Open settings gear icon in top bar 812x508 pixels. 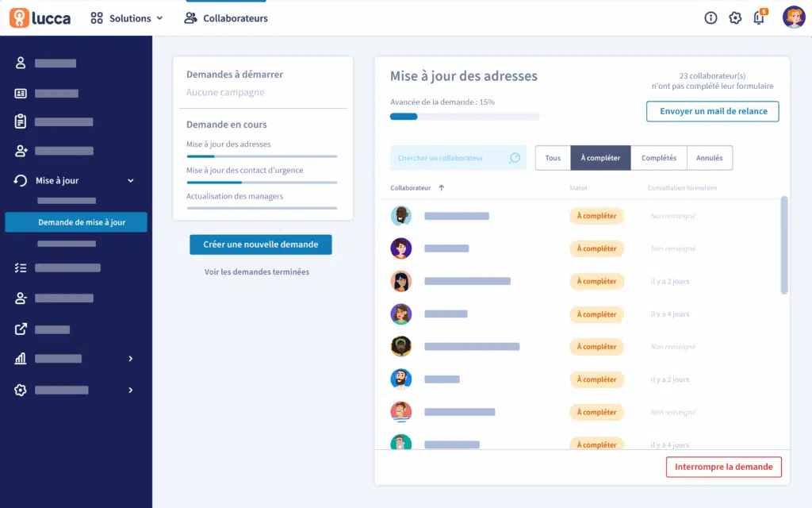pyautogui.click(x=735, y=17)
